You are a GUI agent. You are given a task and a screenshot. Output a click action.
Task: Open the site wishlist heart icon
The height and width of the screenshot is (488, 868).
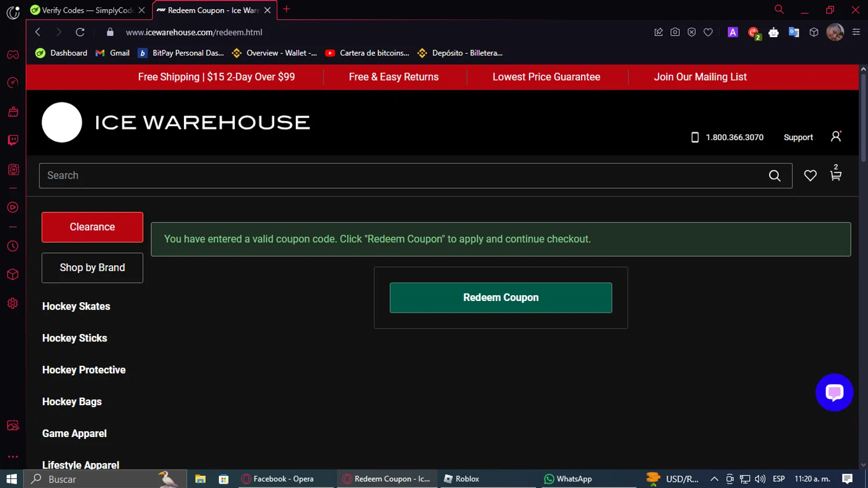tap(810, 175)
